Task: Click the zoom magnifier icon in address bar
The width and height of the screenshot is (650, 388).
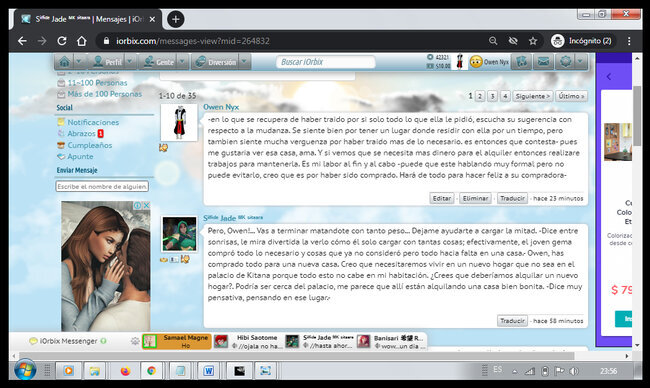Action: 493,41
